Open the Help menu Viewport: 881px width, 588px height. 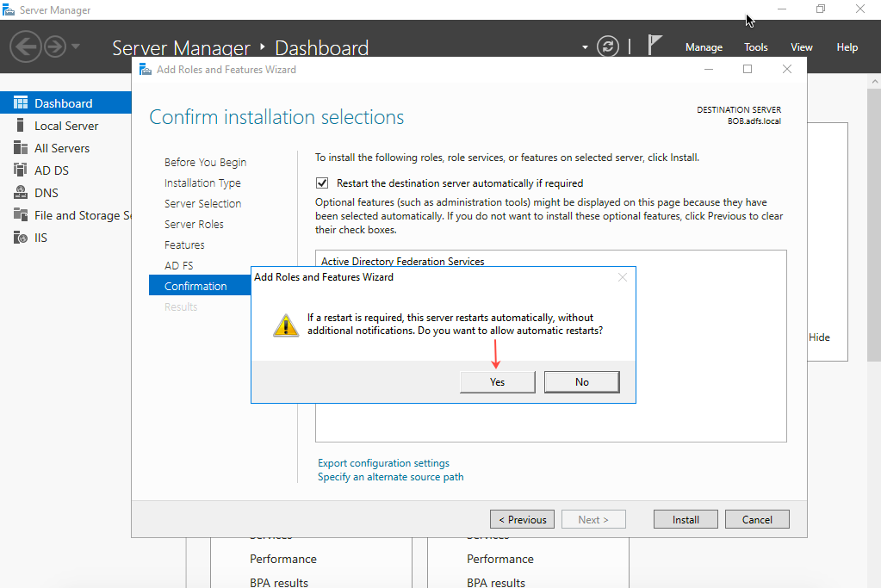[847, 47]
